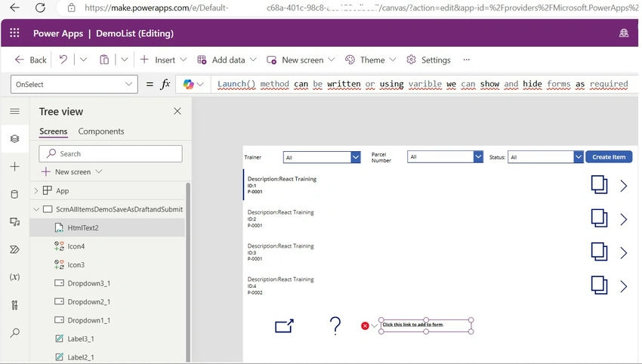642x364 pixels.
Task: Open the Status dropdown on canvas
Action: [x=545, y=157]
